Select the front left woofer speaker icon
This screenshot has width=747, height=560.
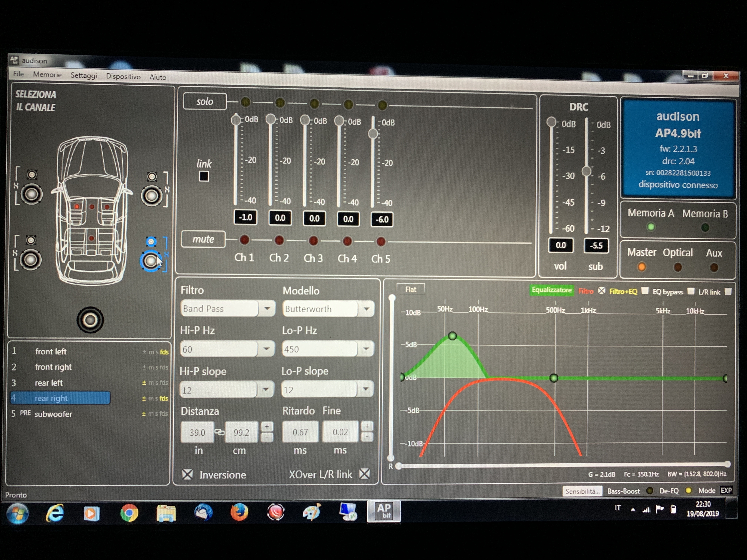point(31,194)
